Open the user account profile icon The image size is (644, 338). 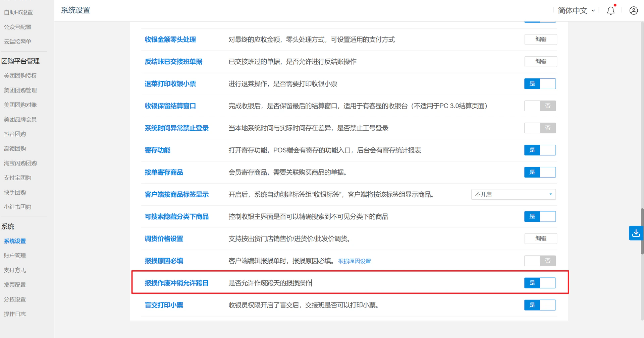point(634,10)
